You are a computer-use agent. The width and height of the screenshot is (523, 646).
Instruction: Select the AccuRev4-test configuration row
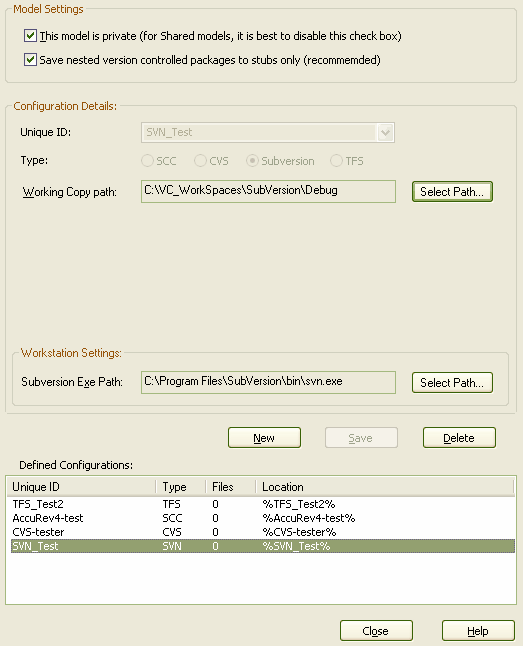pos(263,518)
